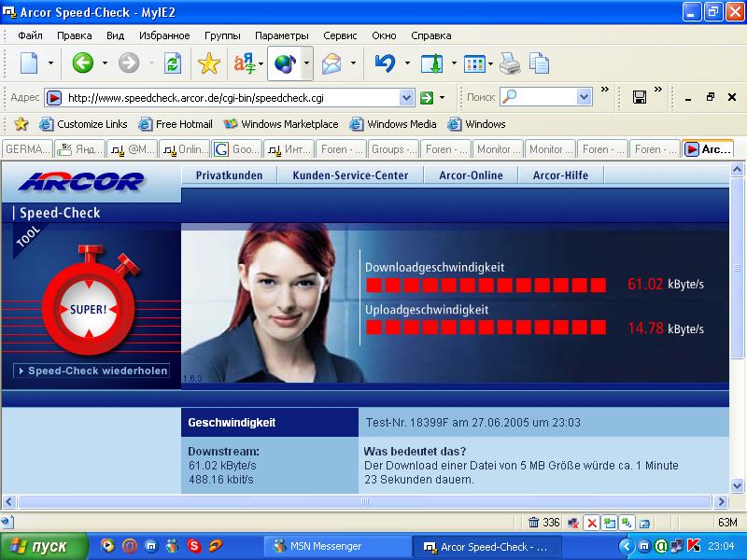Switch to MSN Messenger in the taskbar

pyautogui.click(x=337, y=546)
